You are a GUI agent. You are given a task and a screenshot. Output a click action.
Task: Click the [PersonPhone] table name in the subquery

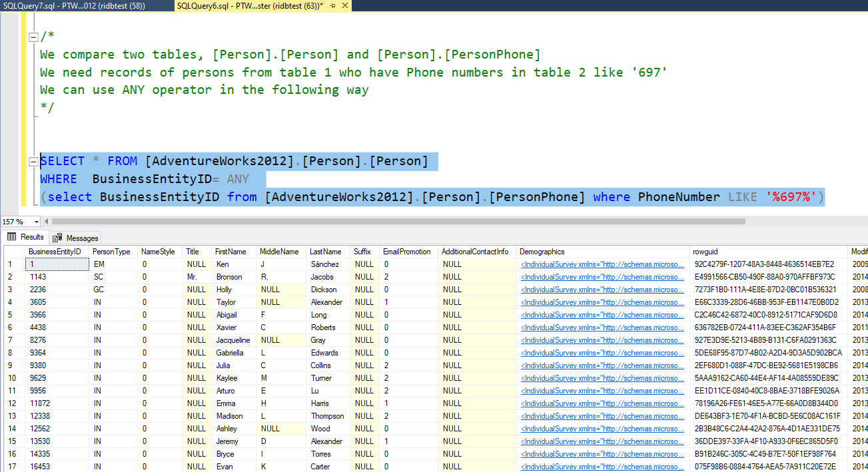coord(537,197)
